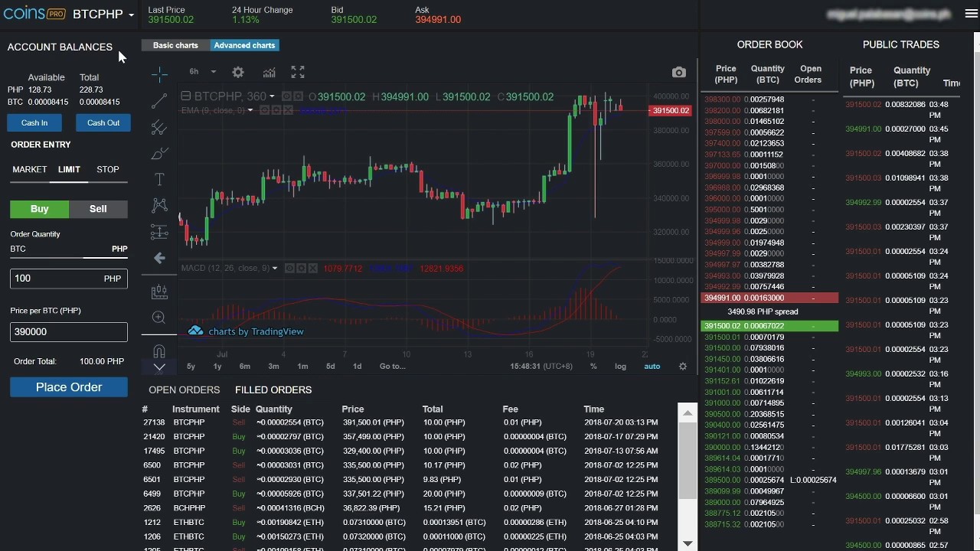Screen dimensions: 980x551
Task: Set order quantity unit to BTC
Action: [18, 249]
